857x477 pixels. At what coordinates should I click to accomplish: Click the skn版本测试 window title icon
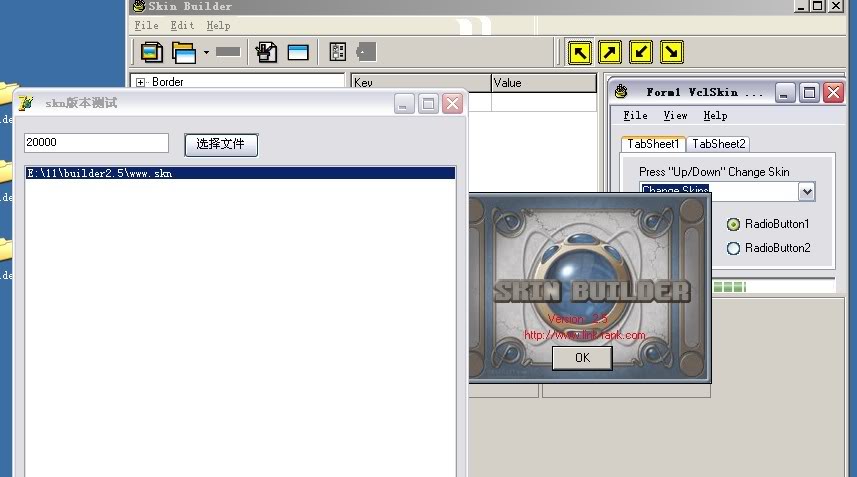click(26, 103)
